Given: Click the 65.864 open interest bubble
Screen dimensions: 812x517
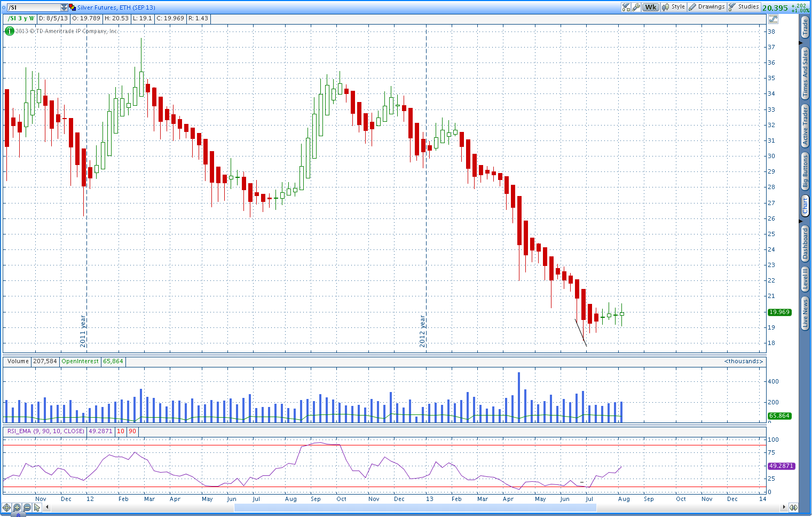Looking at the screenshot, I should pyautogui.click(x=779, y=416).
